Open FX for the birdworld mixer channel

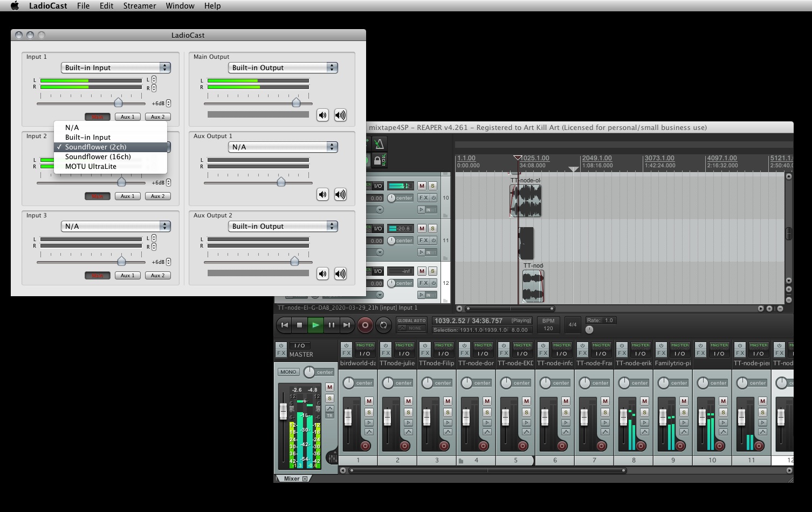[x=347, y=353]
